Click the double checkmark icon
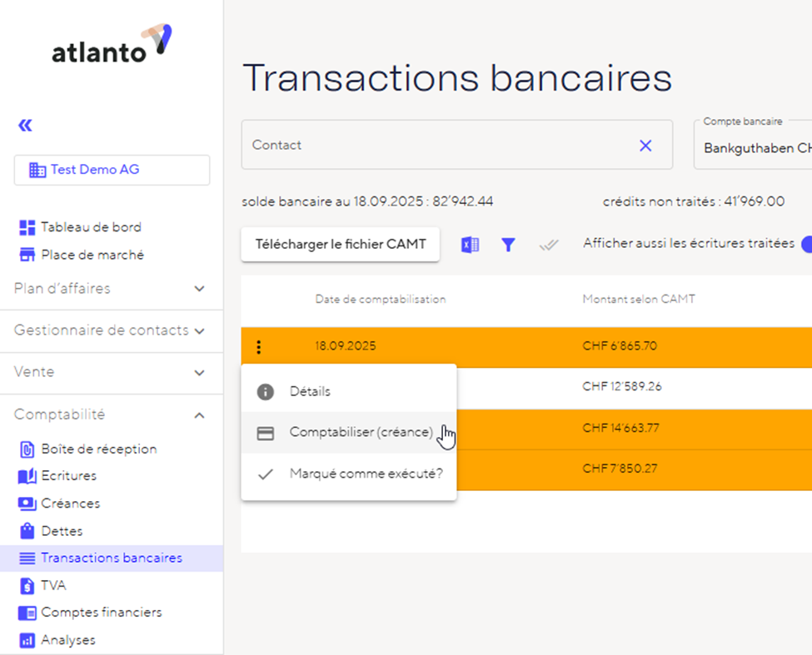This screenshot has width=812, height=655. tap(548, 245)
